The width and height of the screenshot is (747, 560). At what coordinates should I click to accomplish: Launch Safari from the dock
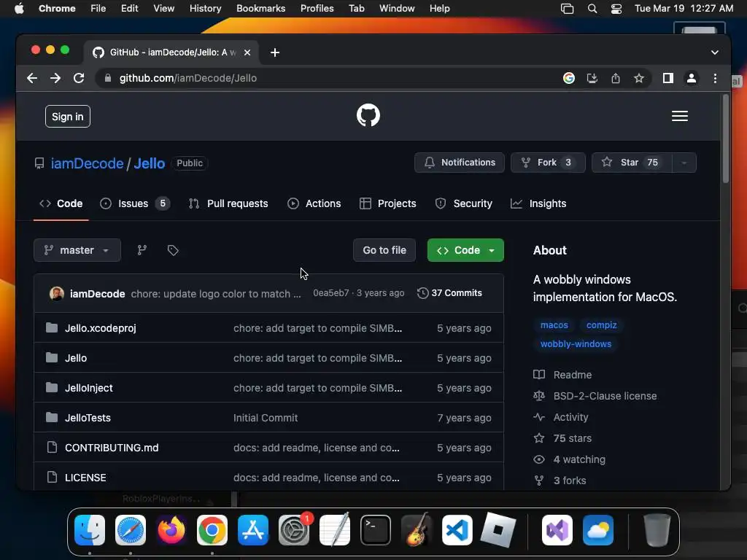[131, 530]
